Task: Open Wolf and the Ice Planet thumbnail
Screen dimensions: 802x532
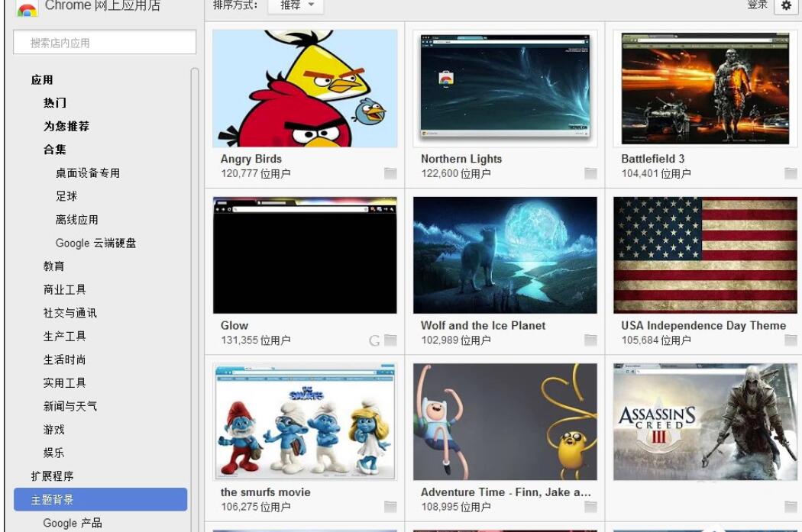Action: tap(505, 255)
